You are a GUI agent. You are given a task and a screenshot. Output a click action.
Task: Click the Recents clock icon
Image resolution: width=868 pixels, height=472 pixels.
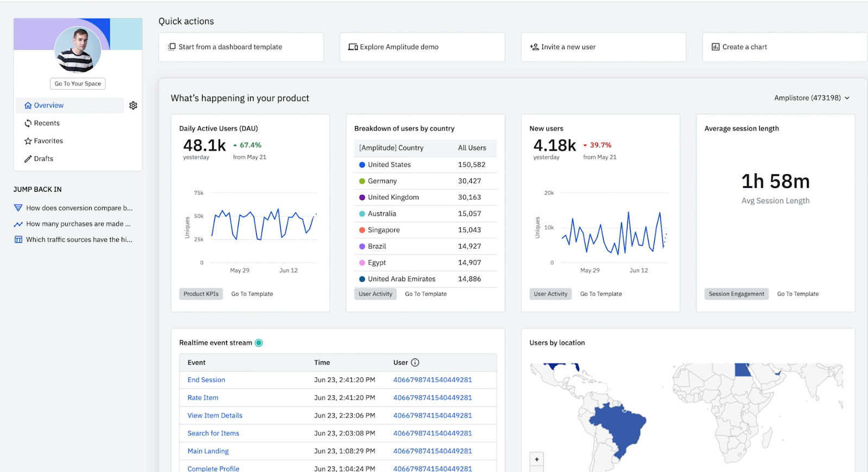click(28, 123)
